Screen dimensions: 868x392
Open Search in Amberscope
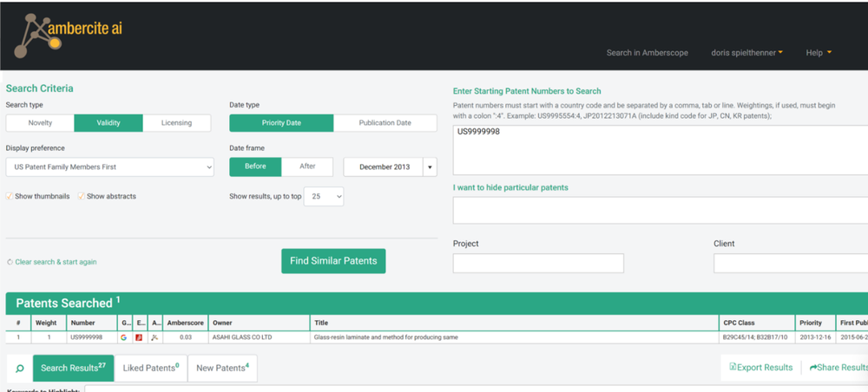pyautogui.click(x=648, y=53)
